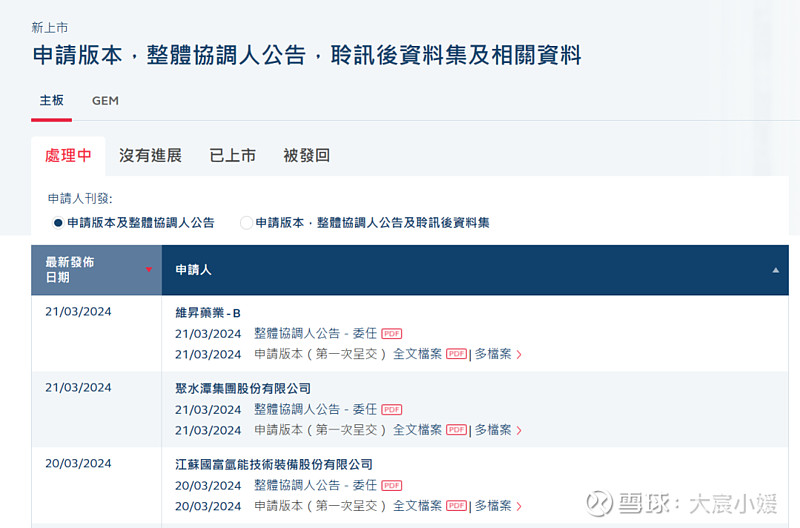Screen dimensions: 800x528
Task: Switch to GEM tab
Action: click(x=105, y=101)
